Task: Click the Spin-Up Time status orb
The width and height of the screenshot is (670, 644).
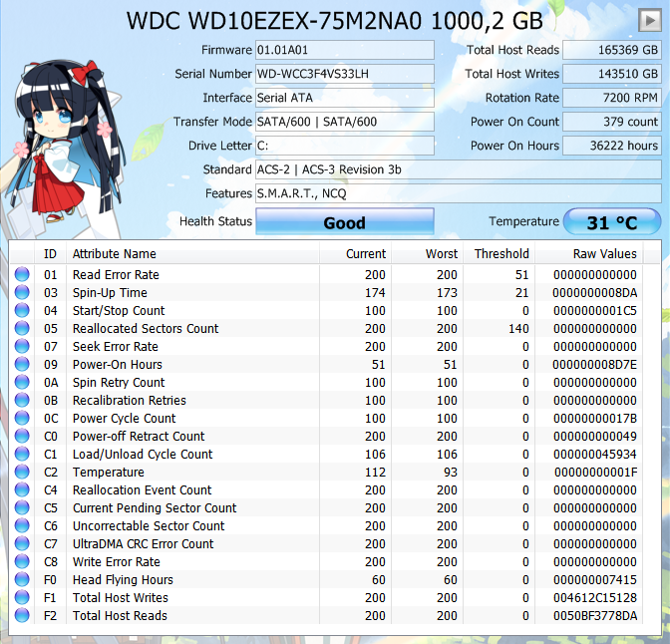Action: click(x=22, y=293)
